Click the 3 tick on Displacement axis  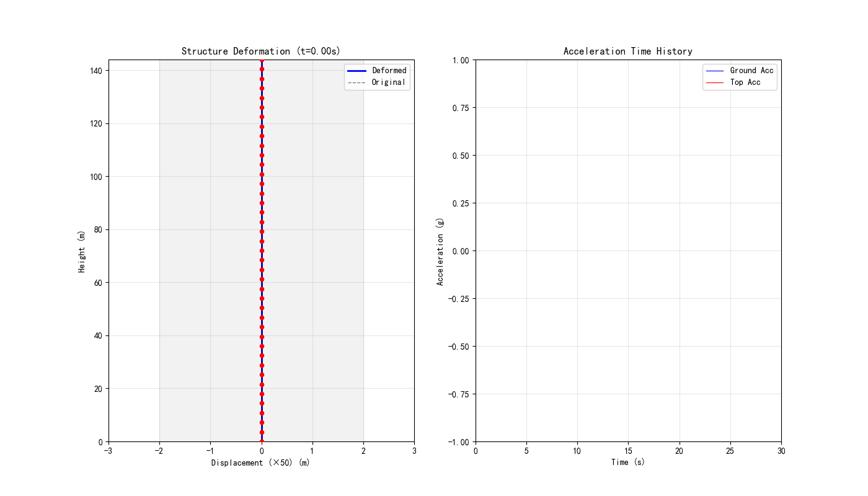tap(414, 451)
